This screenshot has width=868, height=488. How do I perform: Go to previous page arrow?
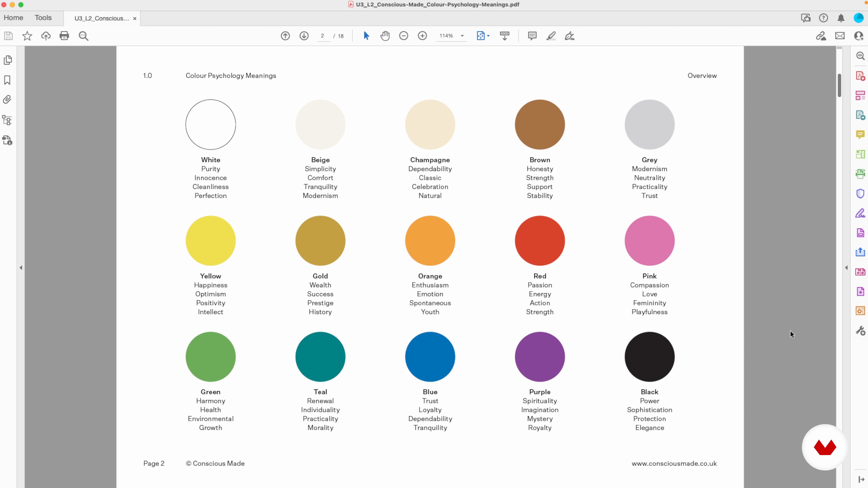285,36
